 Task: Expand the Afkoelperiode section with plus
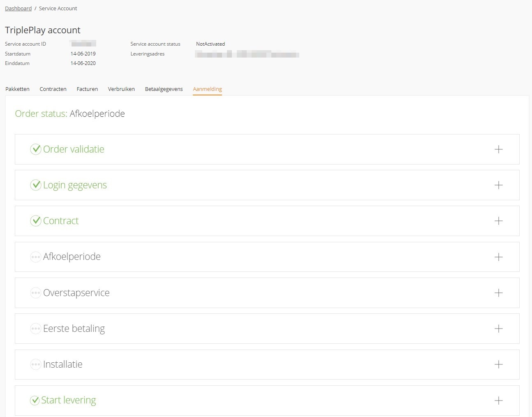498,257
